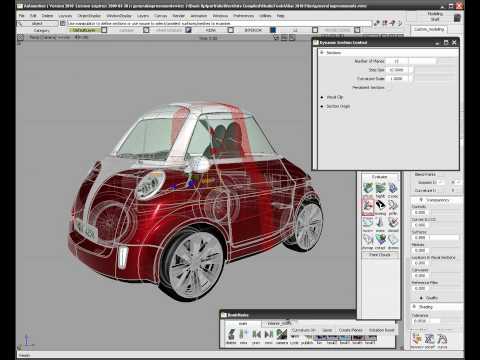Viewport: 480px width, 360px height.
Task: Click the pick object tool field
Action: (37, 23)
